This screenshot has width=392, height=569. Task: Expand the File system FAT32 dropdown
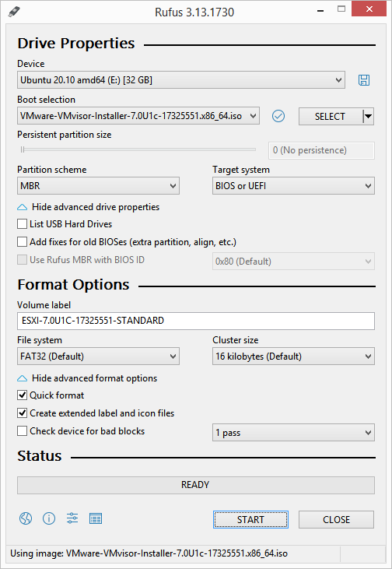click(98, 357)
